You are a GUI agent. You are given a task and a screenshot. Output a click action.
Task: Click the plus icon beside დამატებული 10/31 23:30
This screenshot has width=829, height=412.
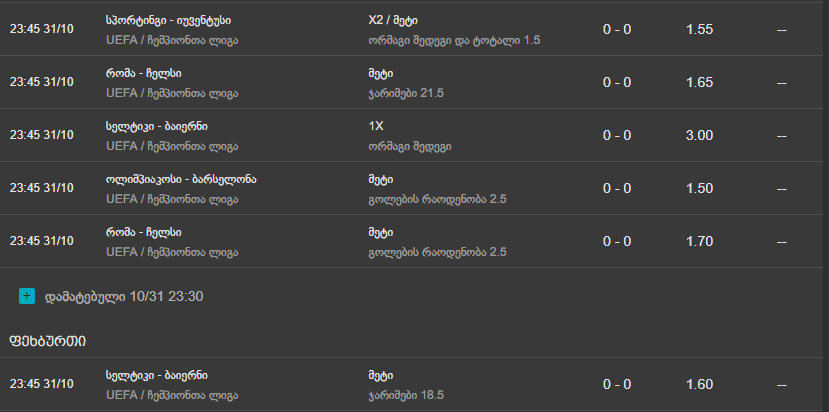26,296
